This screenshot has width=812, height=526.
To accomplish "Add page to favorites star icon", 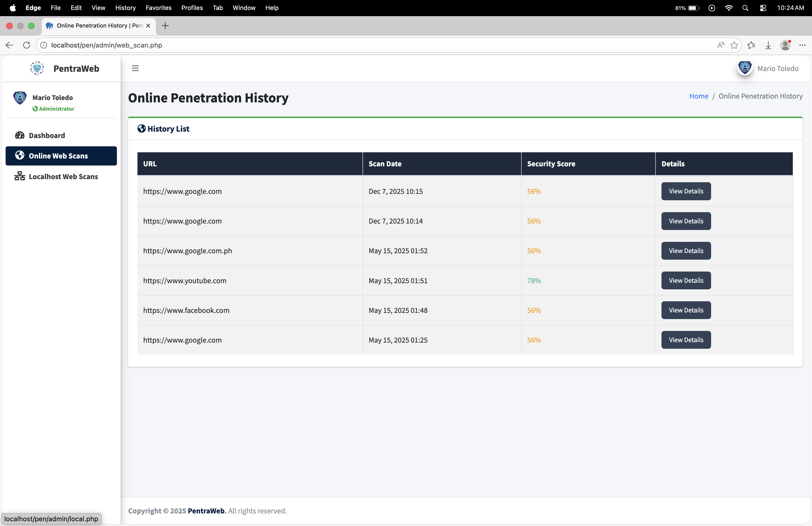I will pyautogui.click(x=734, y=45).
